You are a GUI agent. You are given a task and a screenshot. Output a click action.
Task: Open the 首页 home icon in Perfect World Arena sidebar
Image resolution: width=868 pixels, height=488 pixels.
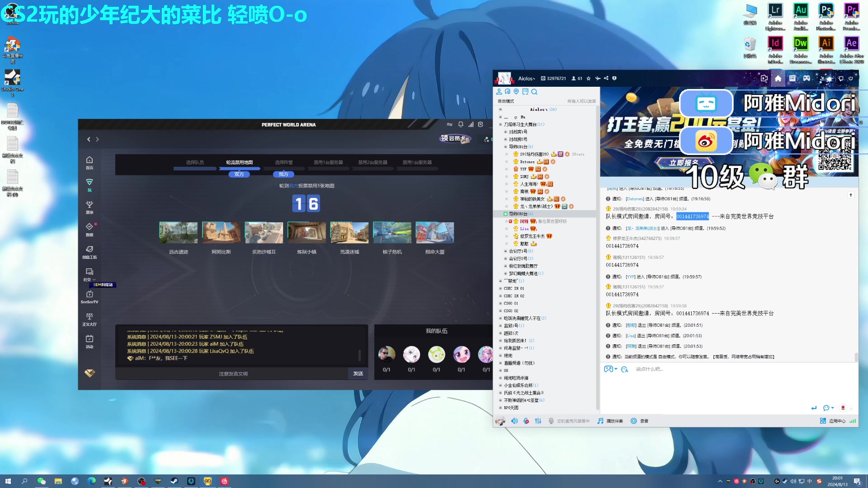(90, 163)
